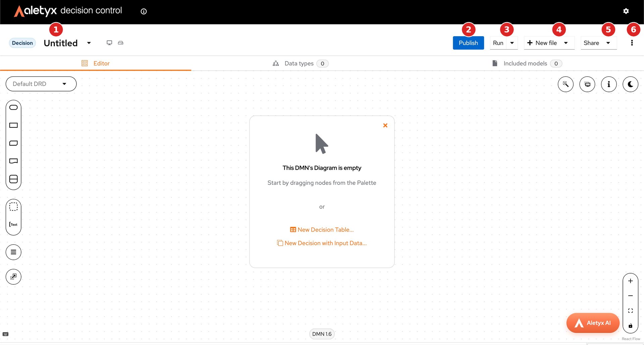Image resolution: width=644 pixels, height=345 pixels.
Task: Switch to the Included models tab
Action: tap(527, 63)
